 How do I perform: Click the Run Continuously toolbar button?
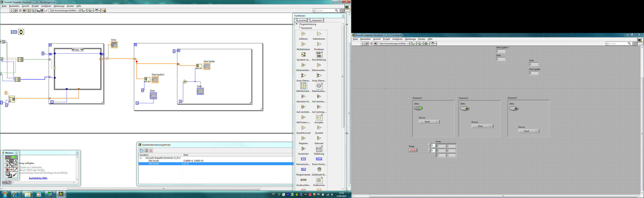point(16,10)
